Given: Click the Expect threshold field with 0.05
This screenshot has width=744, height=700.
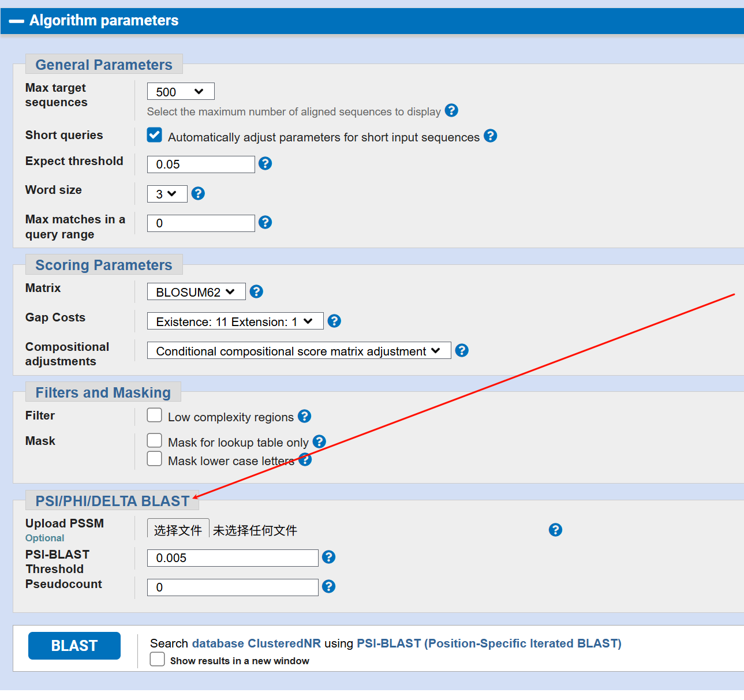Looking at the screenshot, I should pos(201,164).
